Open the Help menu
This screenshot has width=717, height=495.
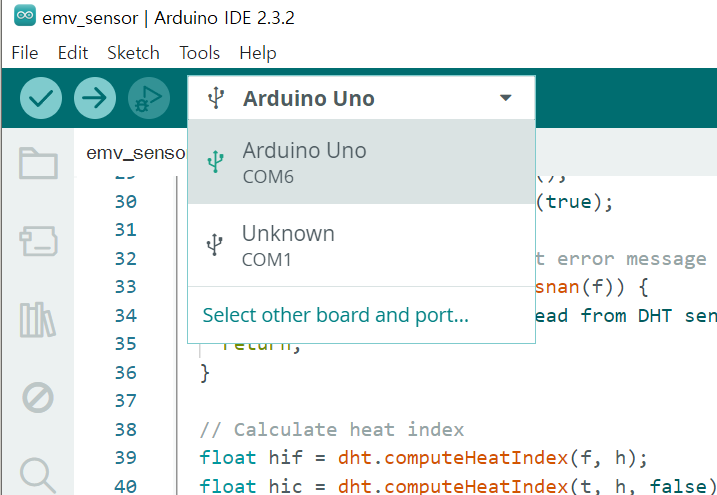tap(258, 53)
